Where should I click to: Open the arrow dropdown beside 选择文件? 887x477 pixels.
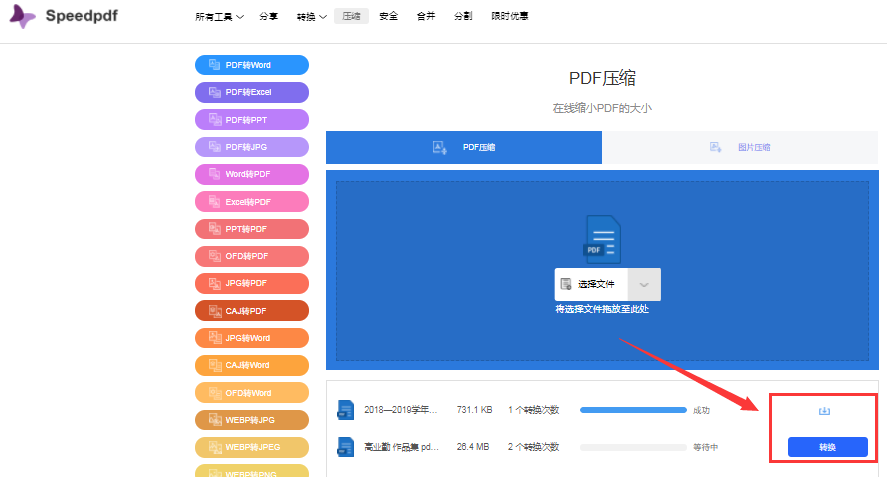644,285
